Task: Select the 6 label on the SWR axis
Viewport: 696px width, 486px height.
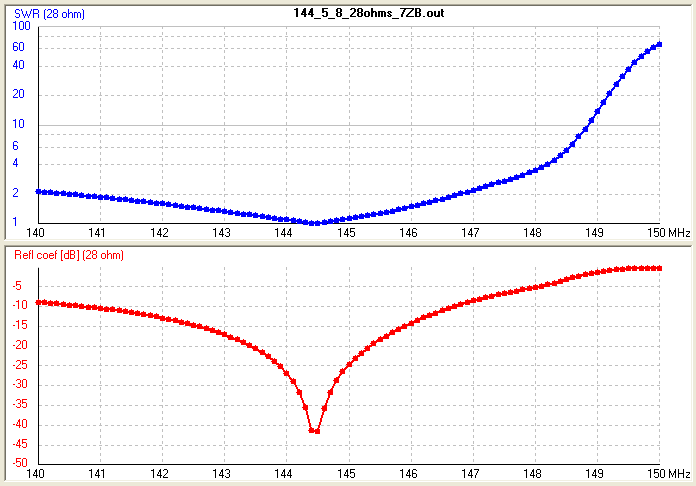Action: coord(16,146)
